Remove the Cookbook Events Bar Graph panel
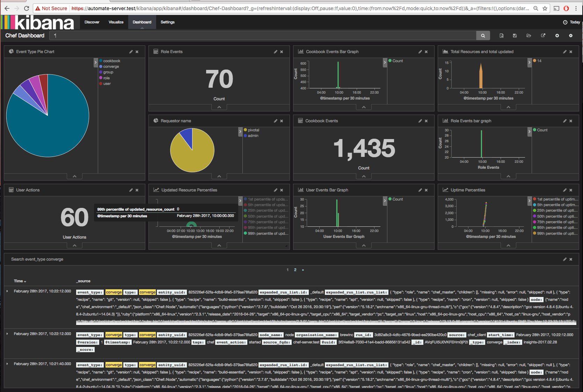This screenshot has height=392, width=583. tap(426, 52)
